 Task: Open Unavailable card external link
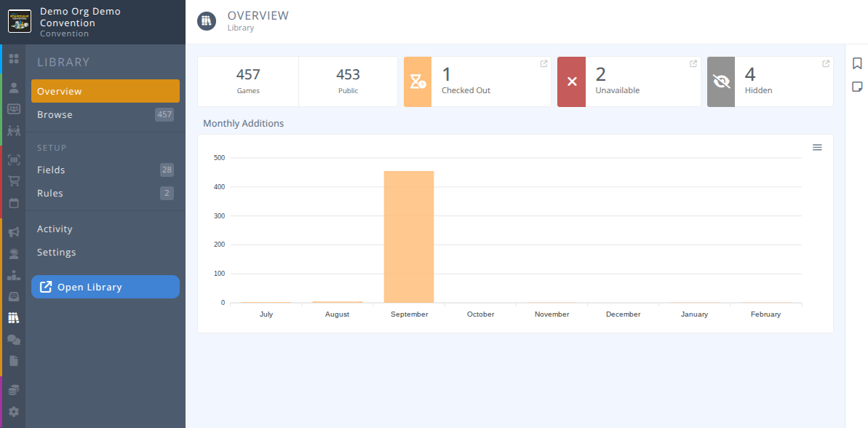pos(693,64)
